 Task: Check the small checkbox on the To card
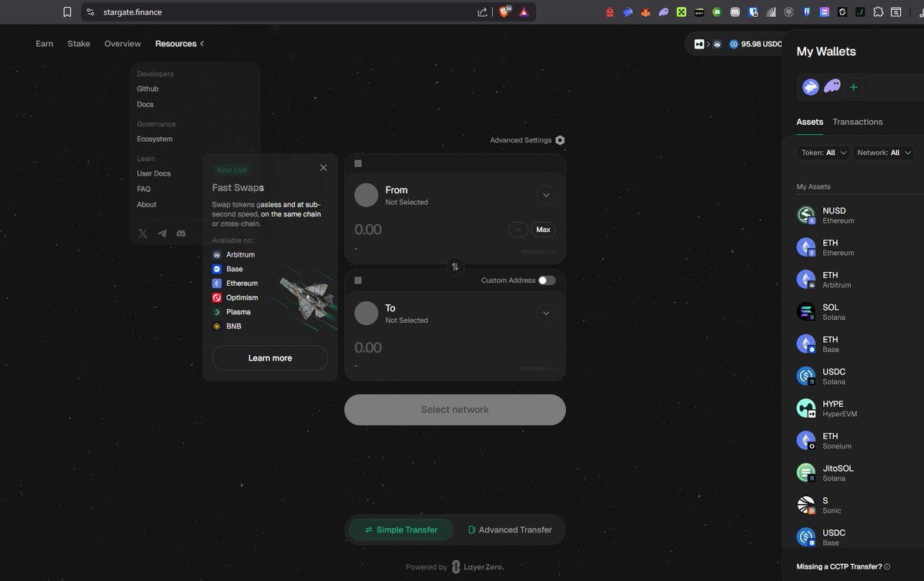coord(357,280)
